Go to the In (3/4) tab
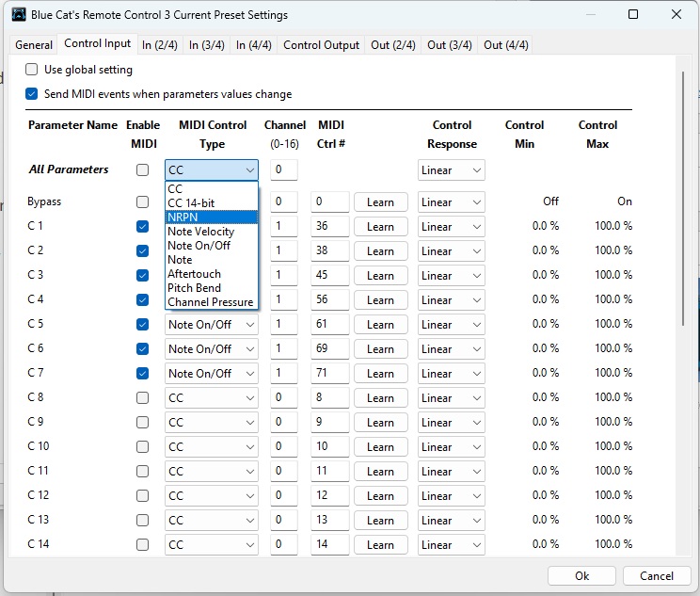Screen dimensions: 700x596 point(206,45)
